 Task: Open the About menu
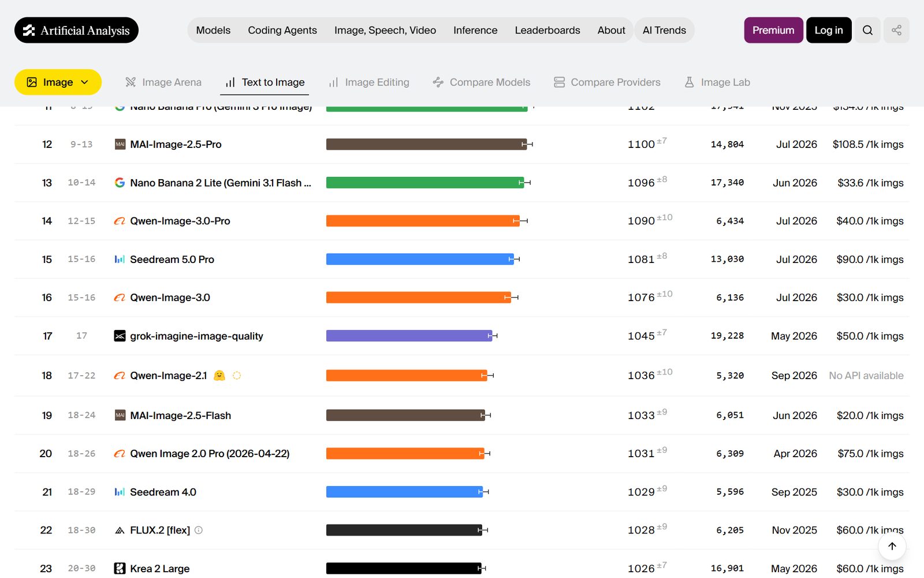tap(611, 30)
